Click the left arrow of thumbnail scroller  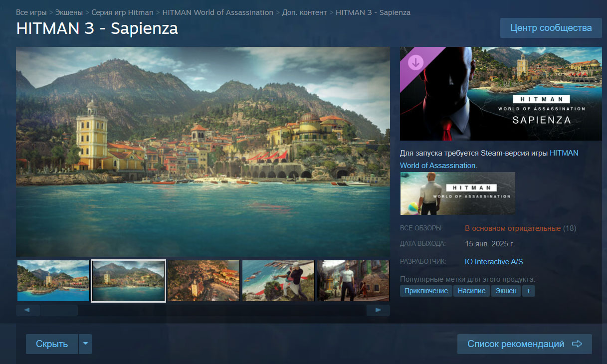coord(28,310)
